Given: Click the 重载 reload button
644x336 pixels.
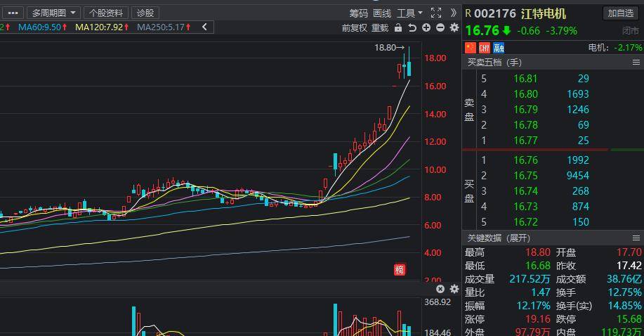Looking at the screenshot, I should click(x=380, y=27).
